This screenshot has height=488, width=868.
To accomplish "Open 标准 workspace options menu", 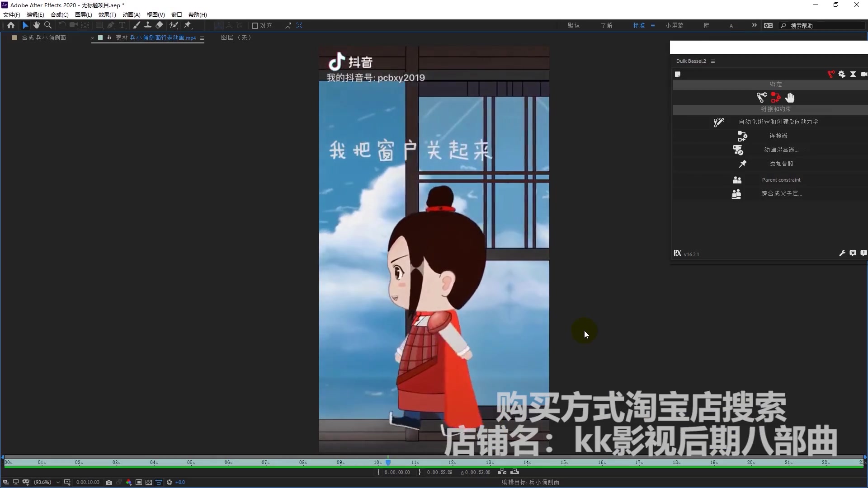I will [653, 26].
